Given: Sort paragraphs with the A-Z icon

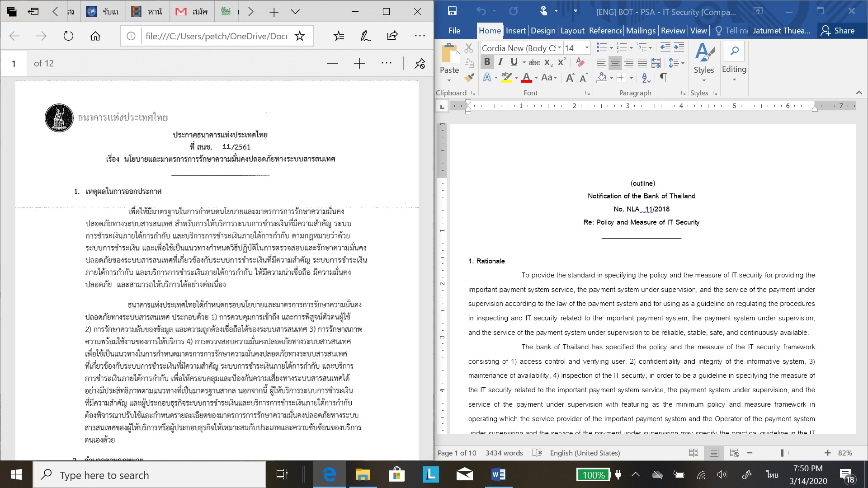Looking at the screenshot, I should pos(646,78).
